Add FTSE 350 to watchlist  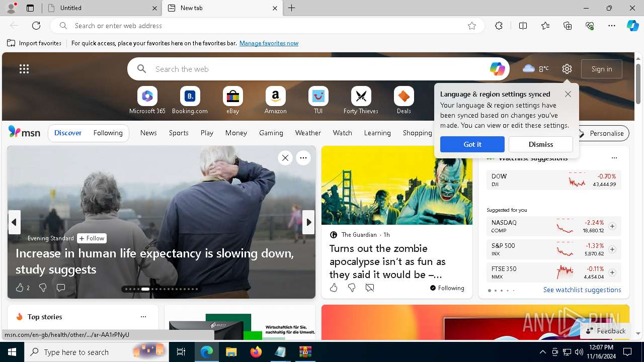click(612, 273)
